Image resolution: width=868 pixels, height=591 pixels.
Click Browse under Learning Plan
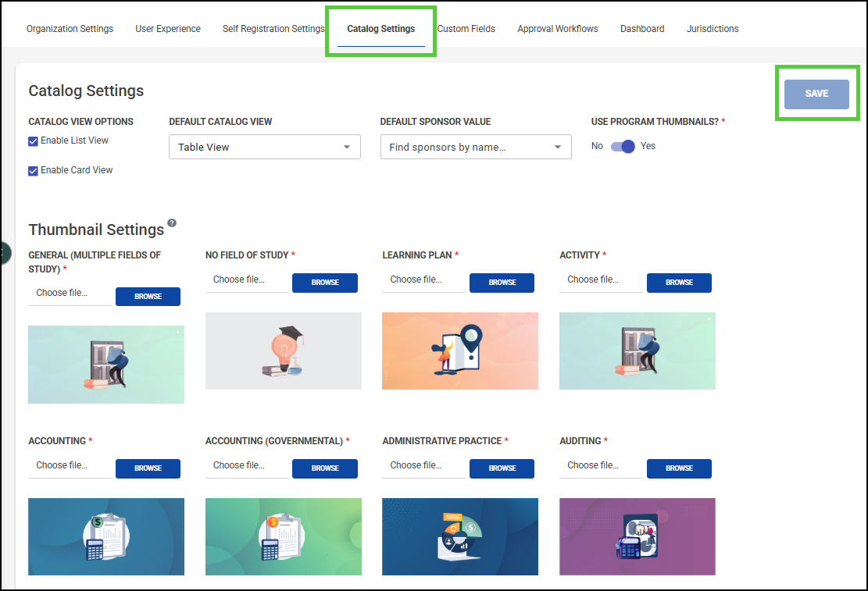(x=502, y=283)
